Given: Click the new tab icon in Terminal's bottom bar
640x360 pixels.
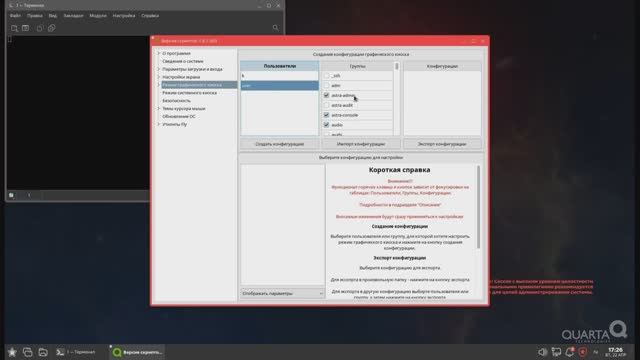Looking at the screenshot, I should click(x=11, y=196).
